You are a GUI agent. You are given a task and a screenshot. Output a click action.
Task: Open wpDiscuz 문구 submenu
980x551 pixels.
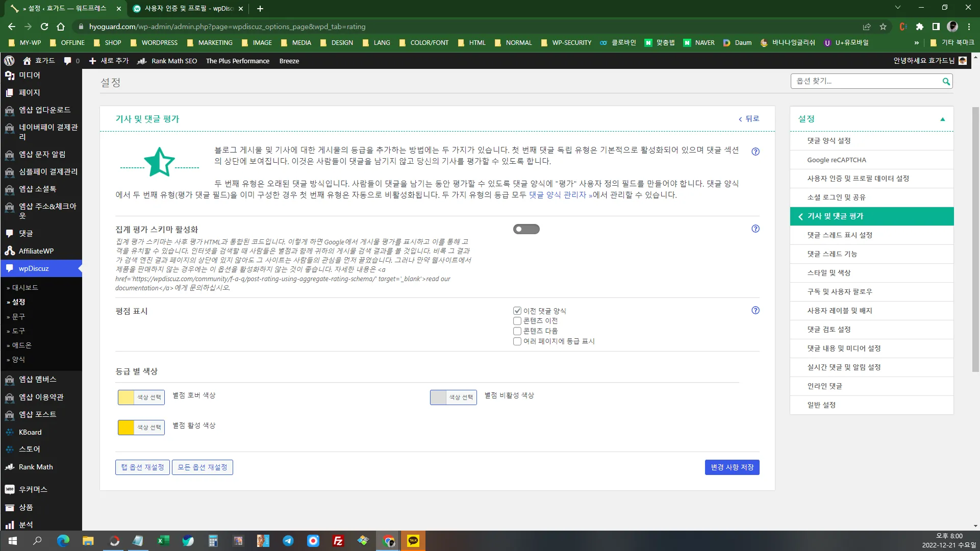pyautogui.click(x=18, y=316)
